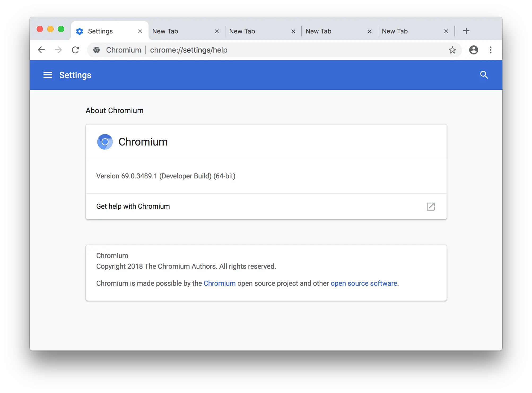Image resolution: width=532 pixels, height=393 pixels.
Task: Click Get help with Chromium
Action: [133, 206]
